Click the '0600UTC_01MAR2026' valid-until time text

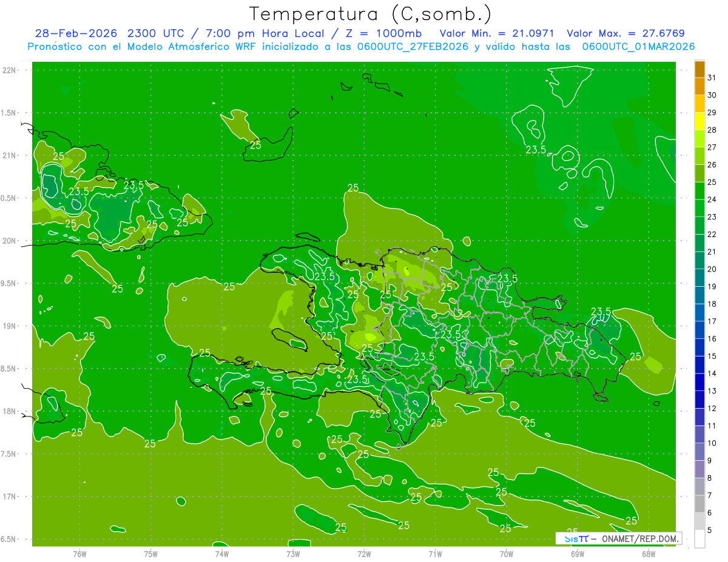pos(638,47)
